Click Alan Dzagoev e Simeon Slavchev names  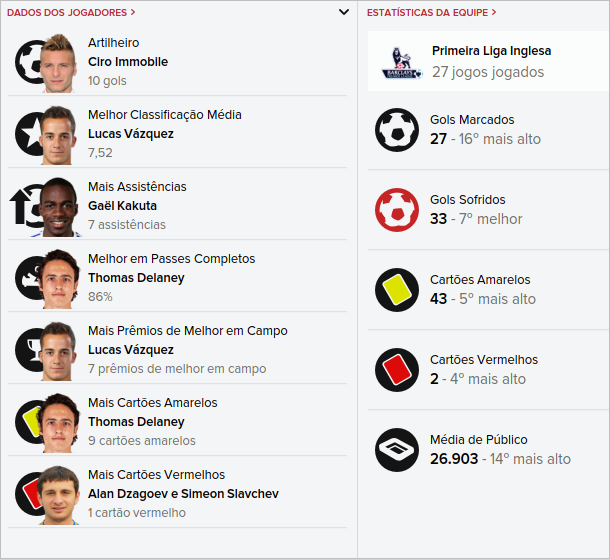(x=183, y=494)
